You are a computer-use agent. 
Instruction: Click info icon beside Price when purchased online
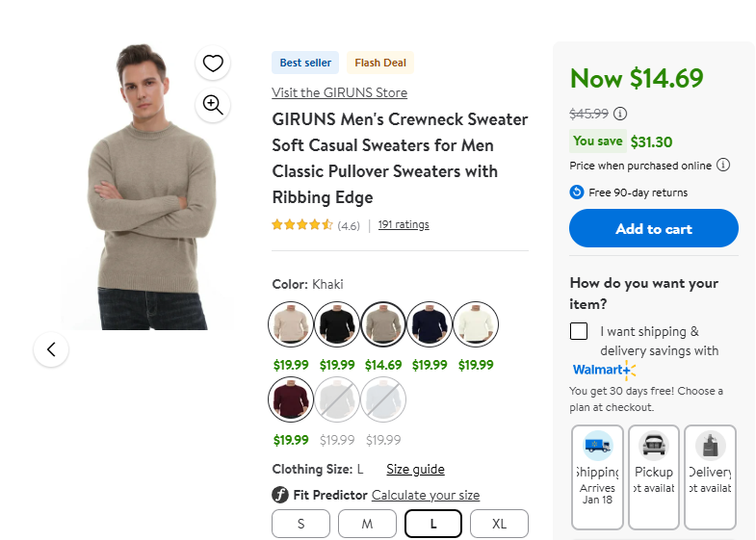pyautogui.click(x=723, y=166)
